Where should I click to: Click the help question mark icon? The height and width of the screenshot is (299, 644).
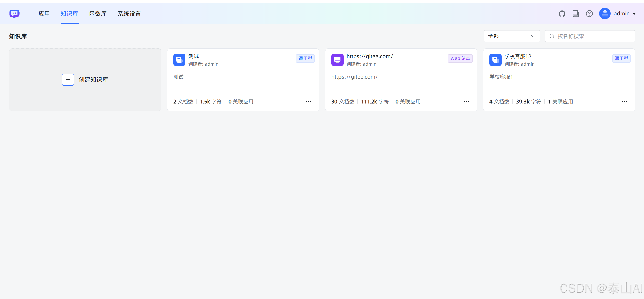coord(589,14)
